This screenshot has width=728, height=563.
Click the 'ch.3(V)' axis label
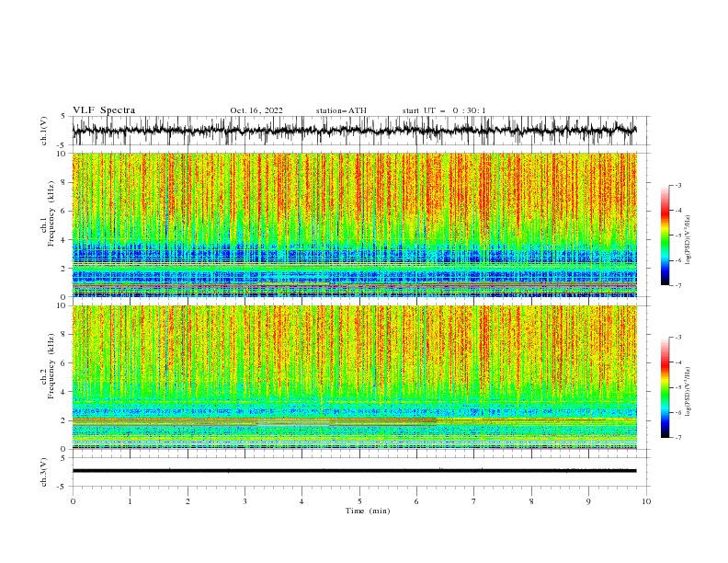44,472
